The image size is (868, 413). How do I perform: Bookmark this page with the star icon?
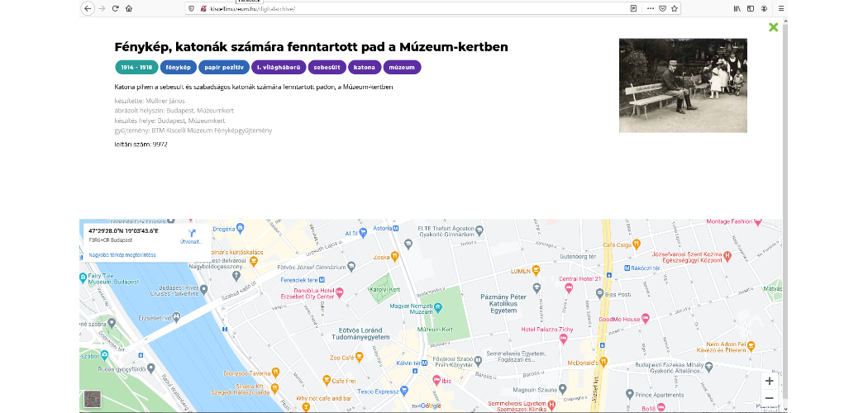pos(675,8)
